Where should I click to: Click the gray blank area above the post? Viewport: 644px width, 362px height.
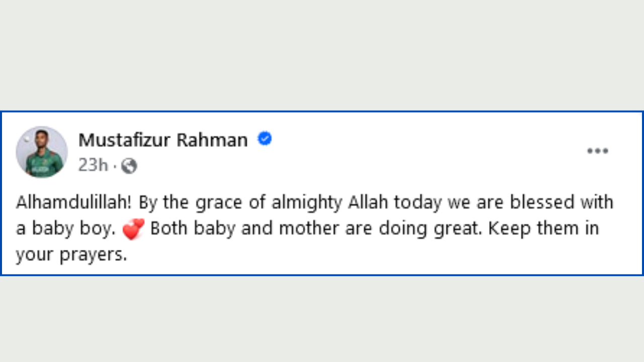(x=322, y=55)
